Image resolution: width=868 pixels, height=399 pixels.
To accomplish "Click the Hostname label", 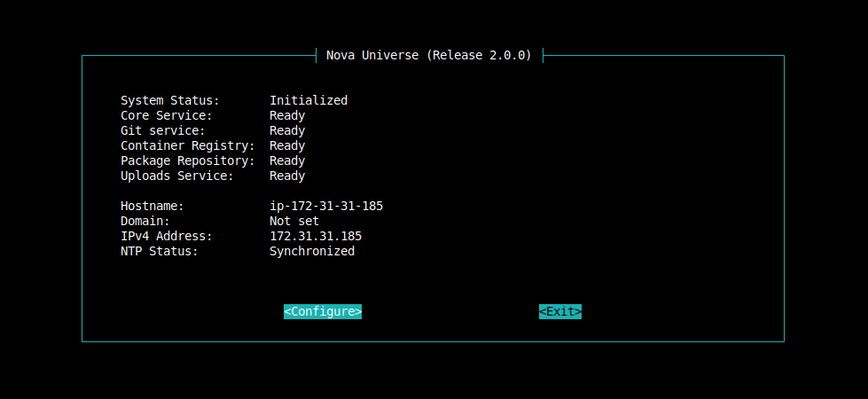I will click(152, 206).
